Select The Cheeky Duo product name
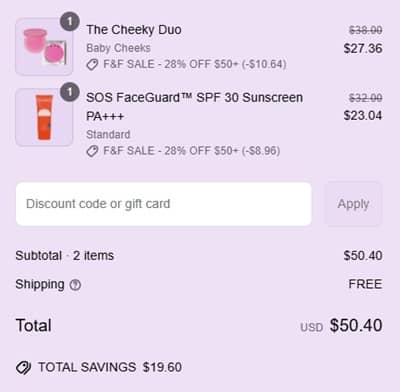 click(x=134, y=30)
